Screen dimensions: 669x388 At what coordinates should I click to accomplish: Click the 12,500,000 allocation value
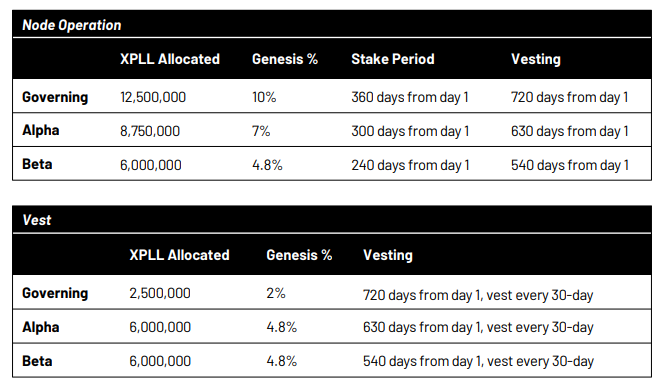point(153,97)
